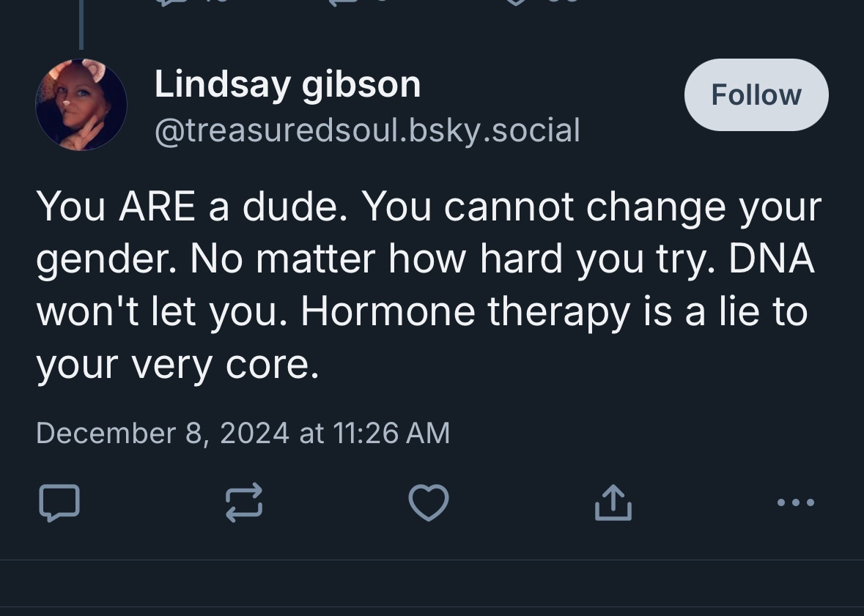This screenshot has height=616, width=864.
Task: Click the display name Lindsay gibson
Action: click(x=287, y=84)
